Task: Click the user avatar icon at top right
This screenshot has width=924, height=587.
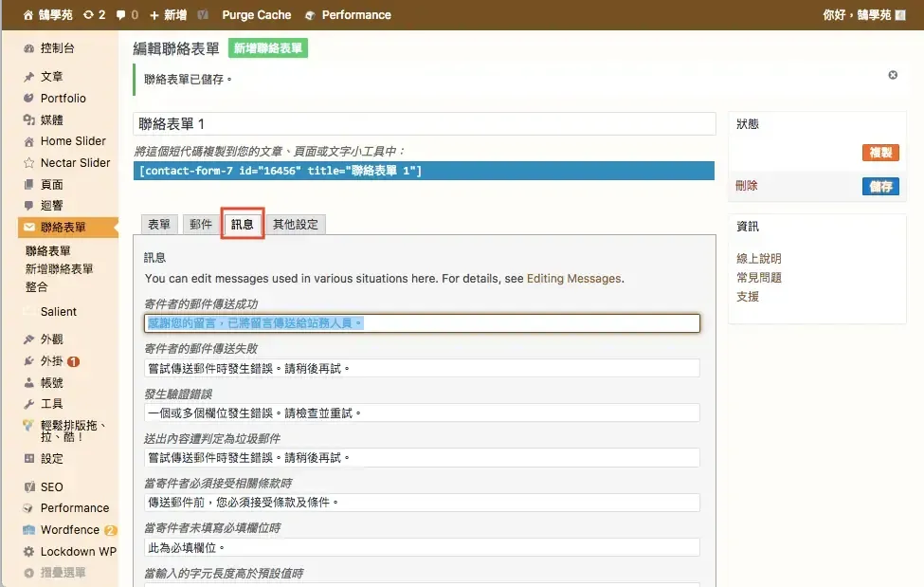Action: coord(900,15)
